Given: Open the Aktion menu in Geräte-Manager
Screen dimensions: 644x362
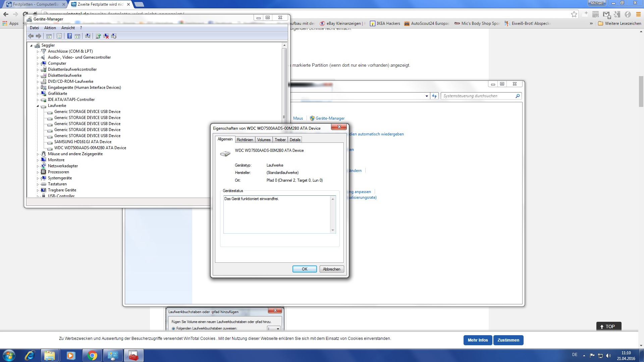Looking at the screenshot, I should [50, 28].
